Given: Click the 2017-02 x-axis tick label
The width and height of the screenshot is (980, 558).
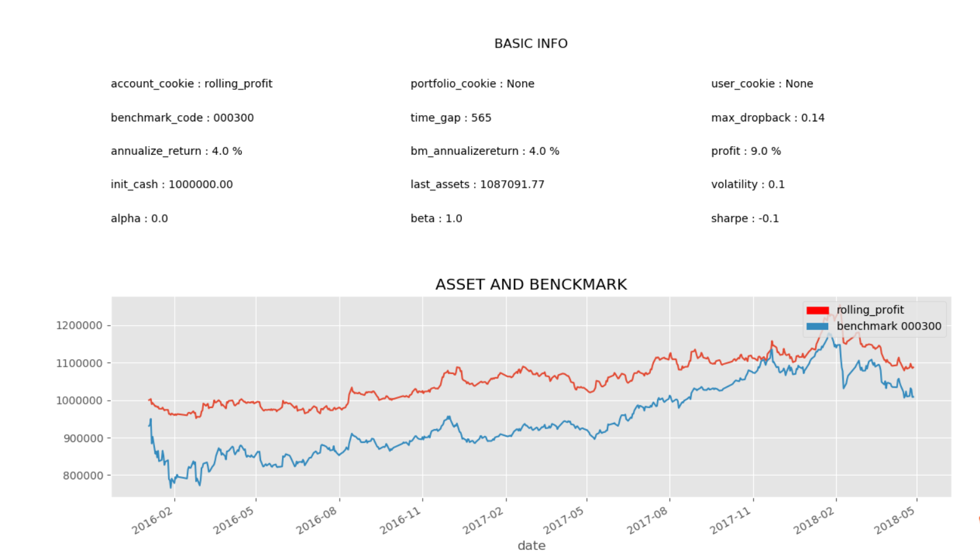Looking at the screenshot, I should tap(483, 520).
